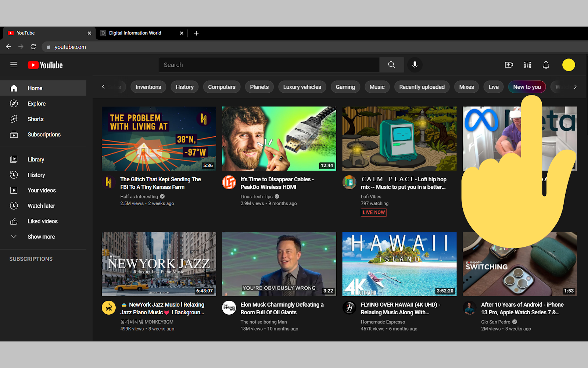Play the HDMI cable thumbnail

[279, 139]
